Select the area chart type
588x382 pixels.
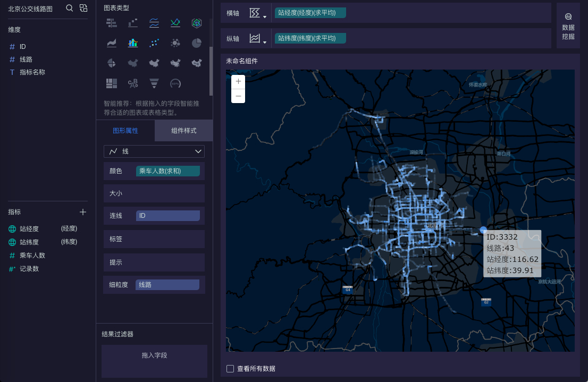[x=111, y=43]
